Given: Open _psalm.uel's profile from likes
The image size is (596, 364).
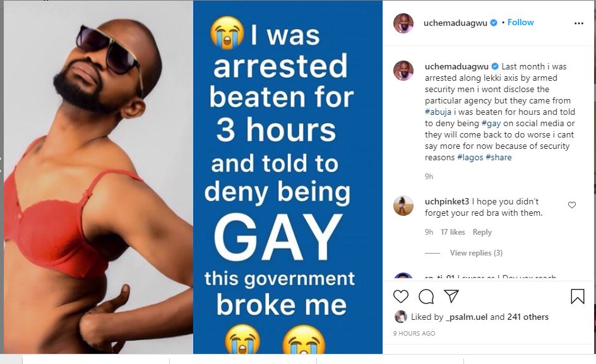Looking at the screenshot, I should pos(466,317).
